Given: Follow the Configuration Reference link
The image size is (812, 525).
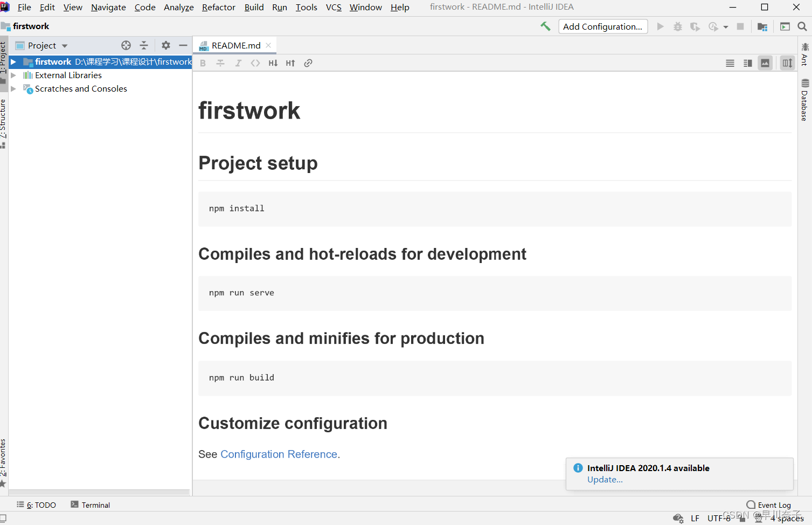Looking at the screenshot, I should 279,454.
